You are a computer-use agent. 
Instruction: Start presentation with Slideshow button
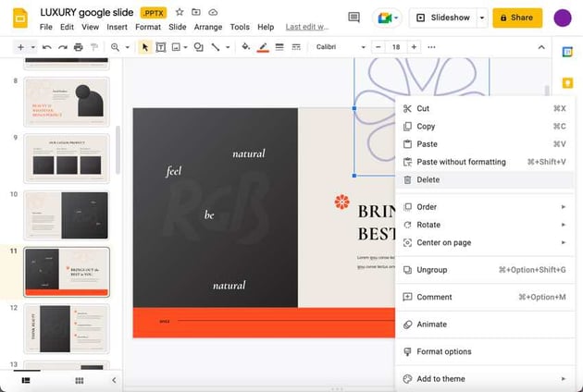coord(443,18)
